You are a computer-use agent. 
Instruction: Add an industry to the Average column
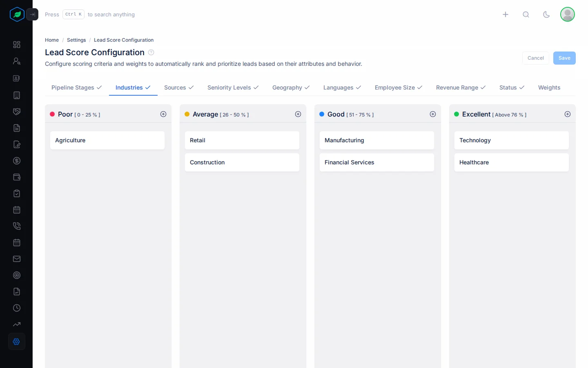(298, 114)
